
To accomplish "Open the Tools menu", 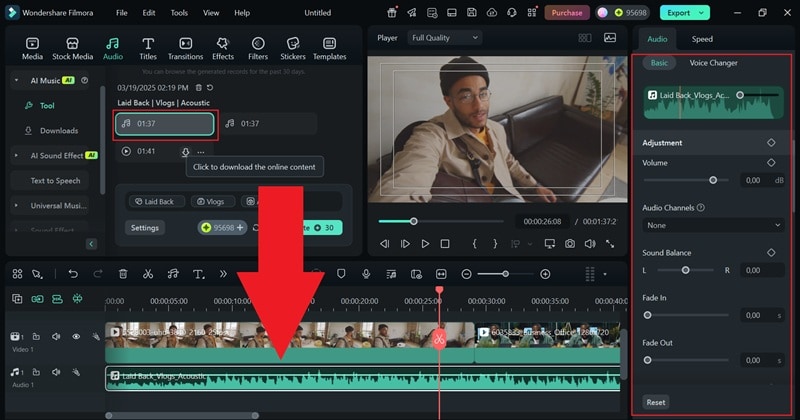I will tap(179, 13).
